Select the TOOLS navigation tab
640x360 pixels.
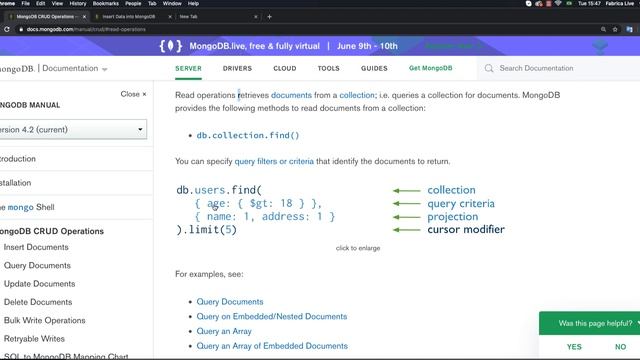329,69
